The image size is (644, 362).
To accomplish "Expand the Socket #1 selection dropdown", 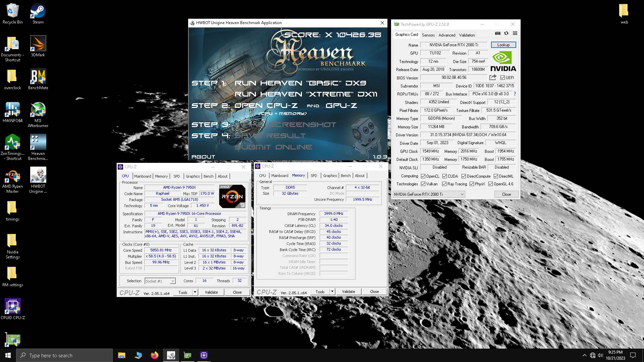I will pos(160,281).
